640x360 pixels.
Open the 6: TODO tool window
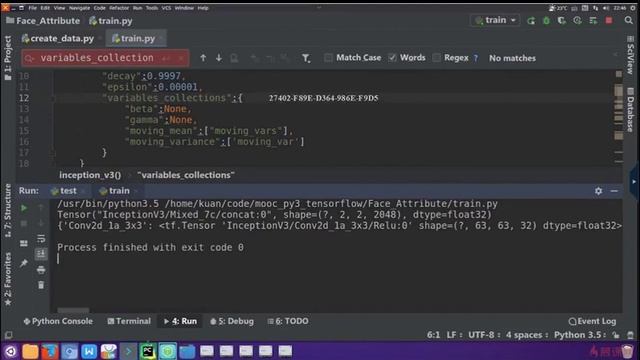(288, 321)
